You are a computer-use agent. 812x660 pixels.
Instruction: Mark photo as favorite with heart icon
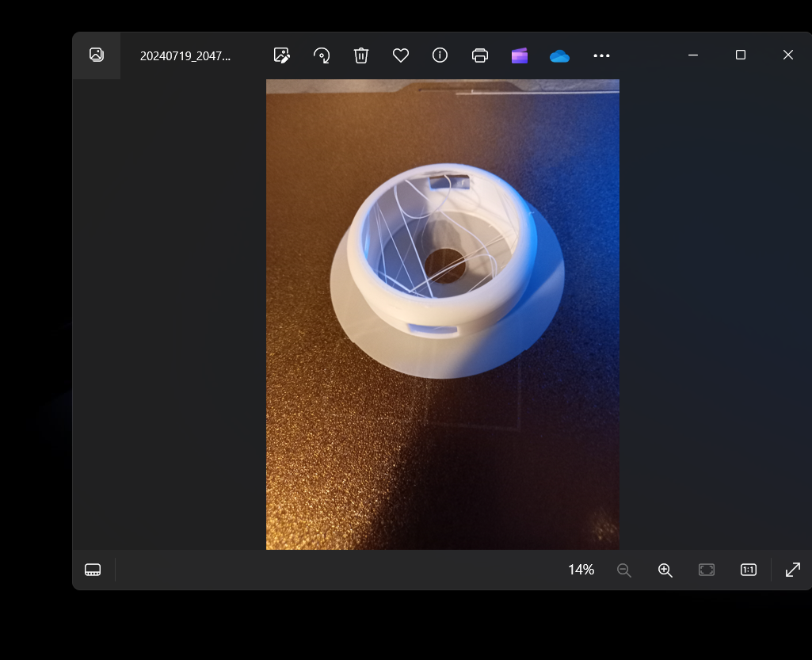(x=401, y=55)
